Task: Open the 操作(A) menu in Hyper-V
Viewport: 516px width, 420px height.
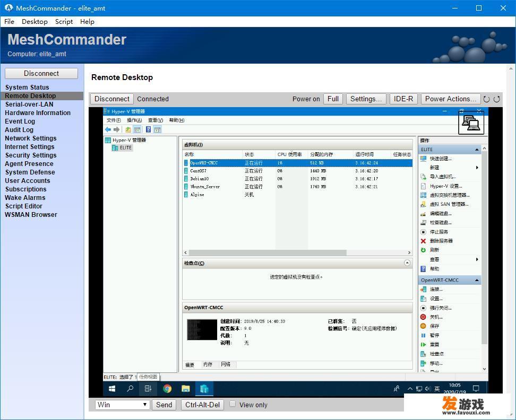Action: (134, 120)
